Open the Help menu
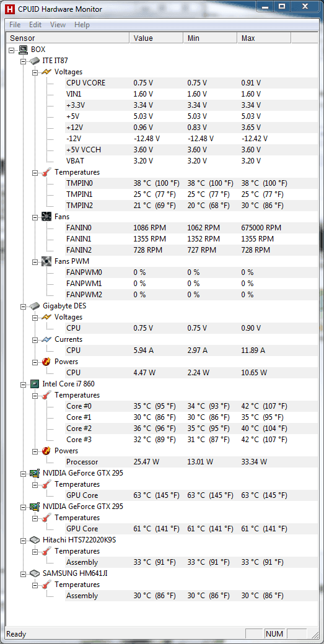324x644 pixels. coord(82,25)
